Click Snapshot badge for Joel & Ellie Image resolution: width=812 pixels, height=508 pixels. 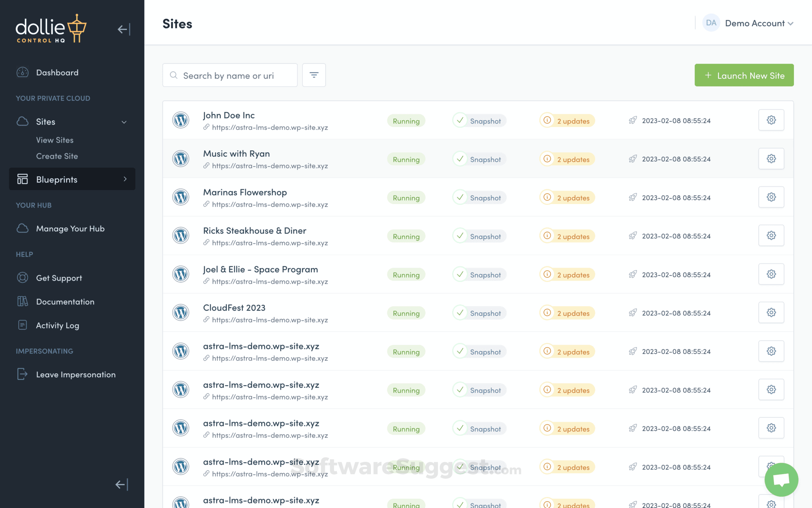pos(480,275)
